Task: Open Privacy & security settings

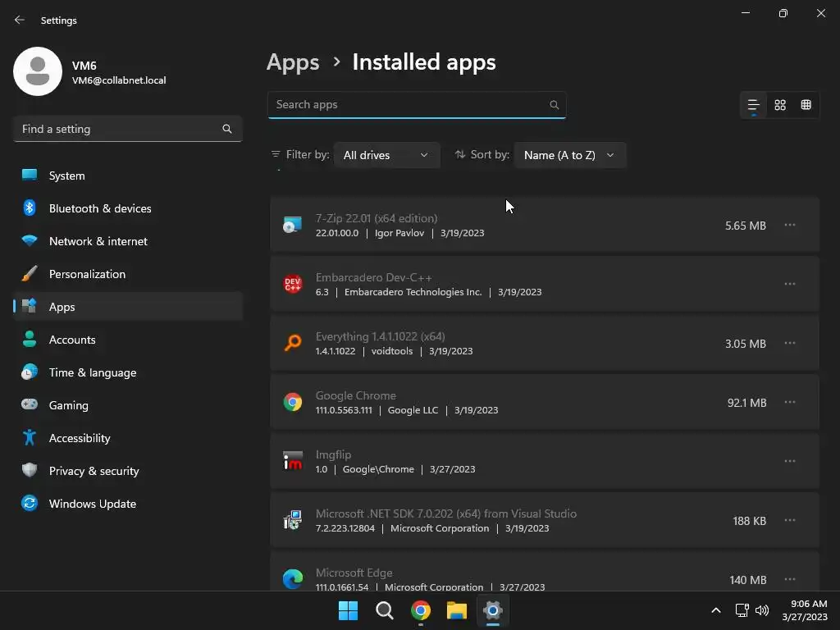Action: (94, 471)
